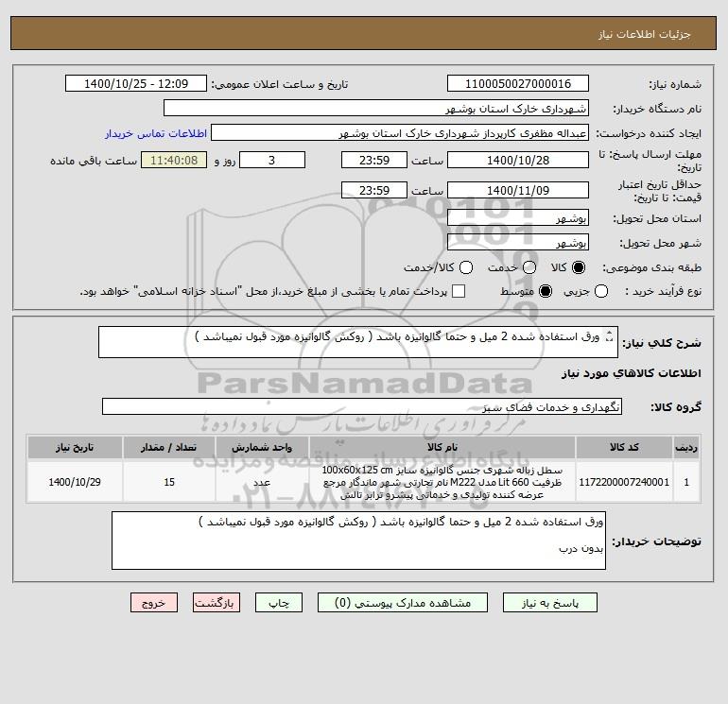This screenshot has width=728, height=704.
Task: Click the buyer notes text area
Action: 358,541
